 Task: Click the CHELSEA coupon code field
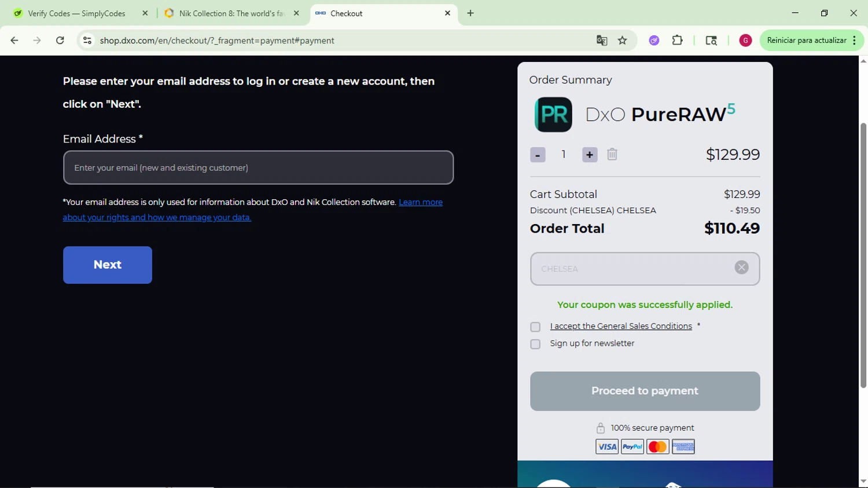(645, 269)
